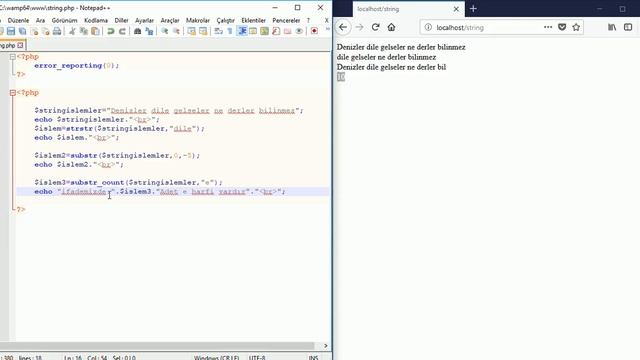Click the Function List icon
The image size is (640, 360).
276,31
